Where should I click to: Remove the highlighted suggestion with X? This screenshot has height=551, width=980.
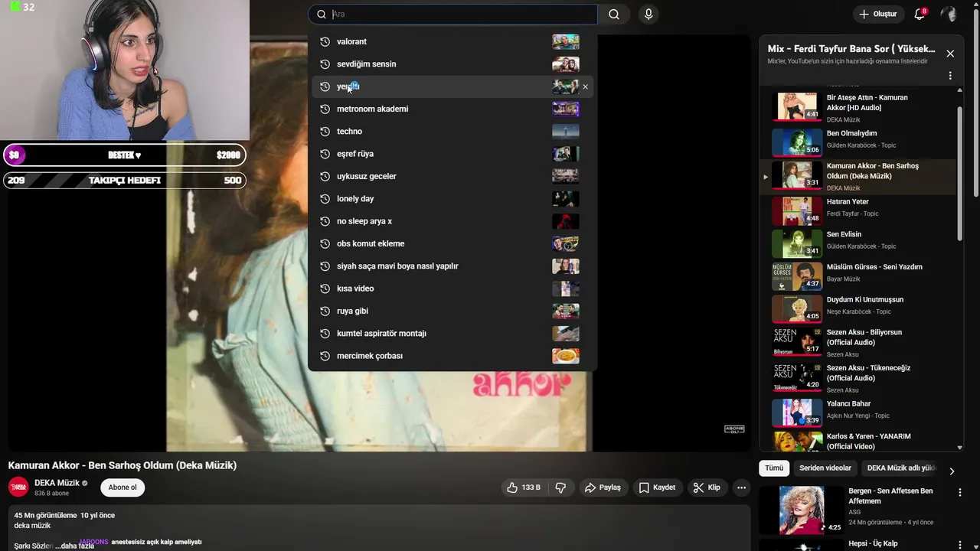pyautogui.click(x=586, y=86)
